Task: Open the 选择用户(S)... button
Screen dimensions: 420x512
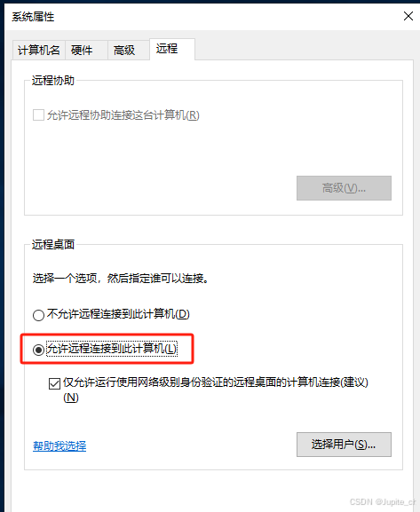Action: [344, 445]
